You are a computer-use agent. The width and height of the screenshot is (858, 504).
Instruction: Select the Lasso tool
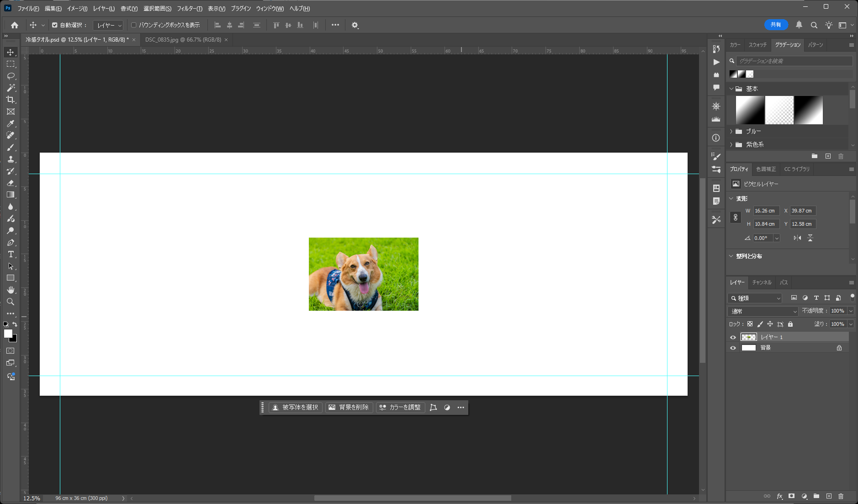pyautogui.click(x=11, y=76)
